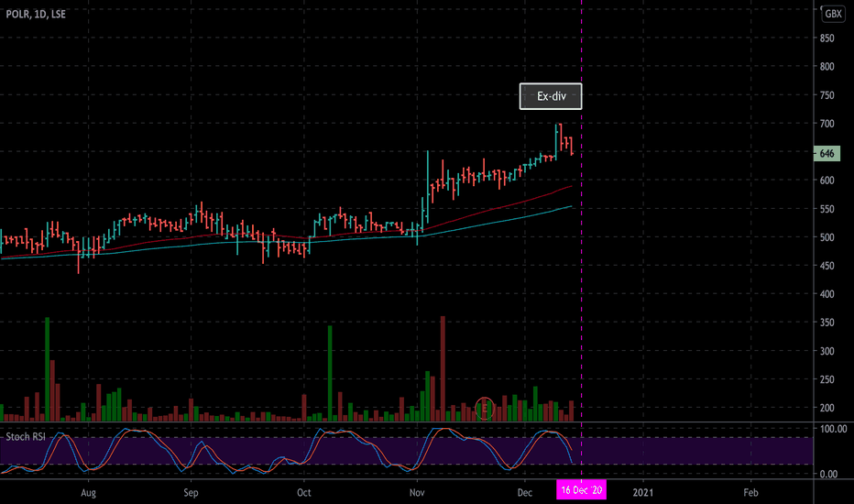The width and height of the screenshot is (854, 504).
Task: Click the 500 price axis label
Action: [827, 237]
